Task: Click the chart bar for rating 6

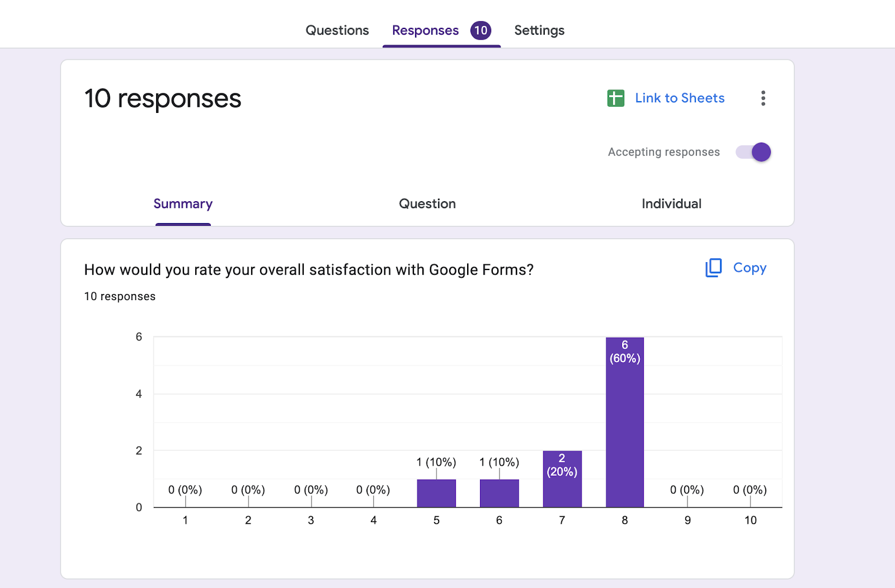Action: click(x=499, y=494)
